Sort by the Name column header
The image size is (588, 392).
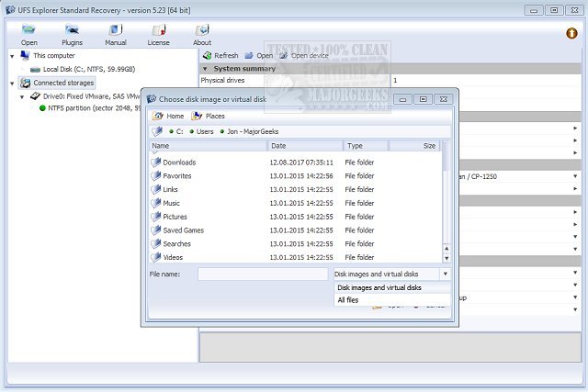point(209,146)
